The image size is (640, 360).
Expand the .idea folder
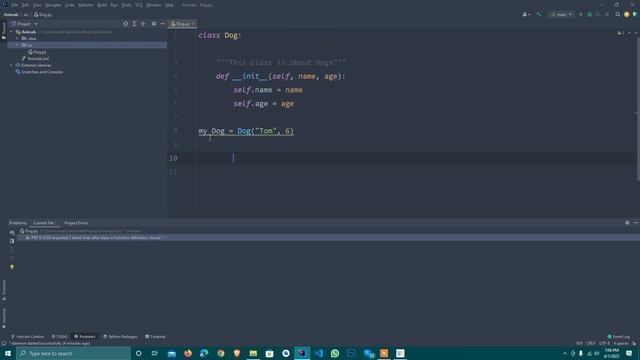pyautogui.click(x=18, y=38)
